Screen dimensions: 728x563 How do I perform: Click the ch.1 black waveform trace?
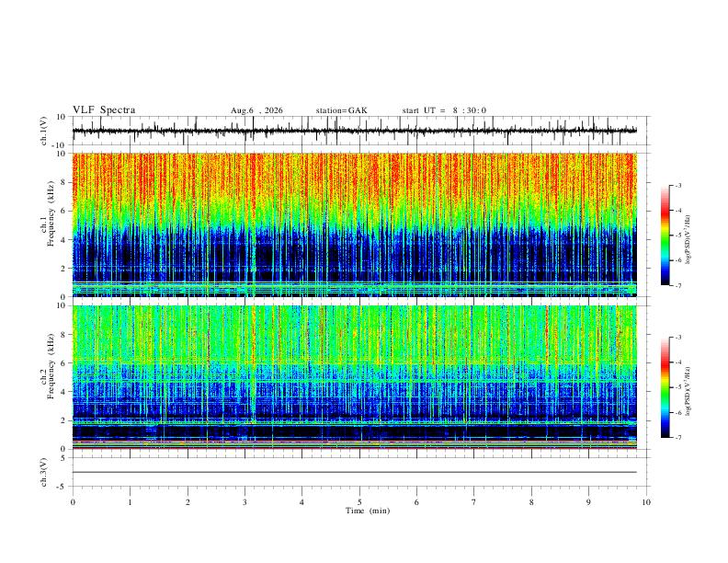pyautogui.click(x=355, y=131)
